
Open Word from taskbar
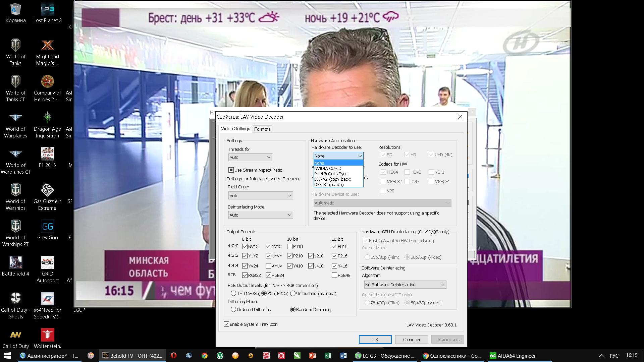343,356
